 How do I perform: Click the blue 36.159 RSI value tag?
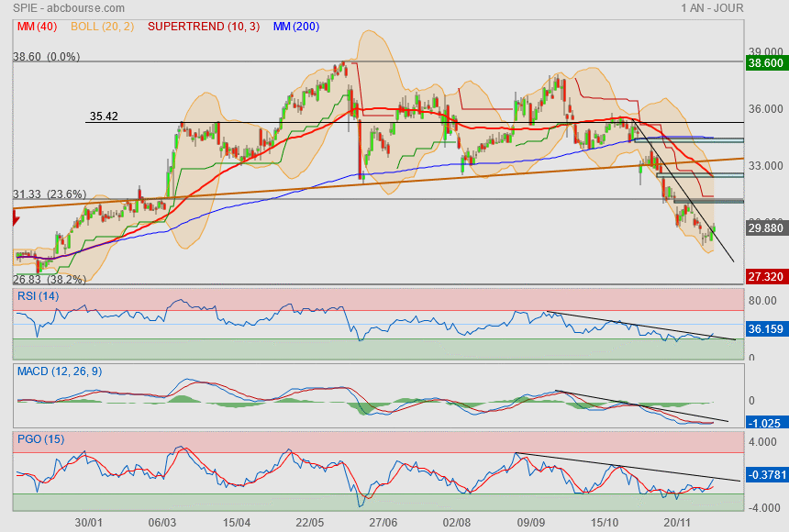click(765, 329)
